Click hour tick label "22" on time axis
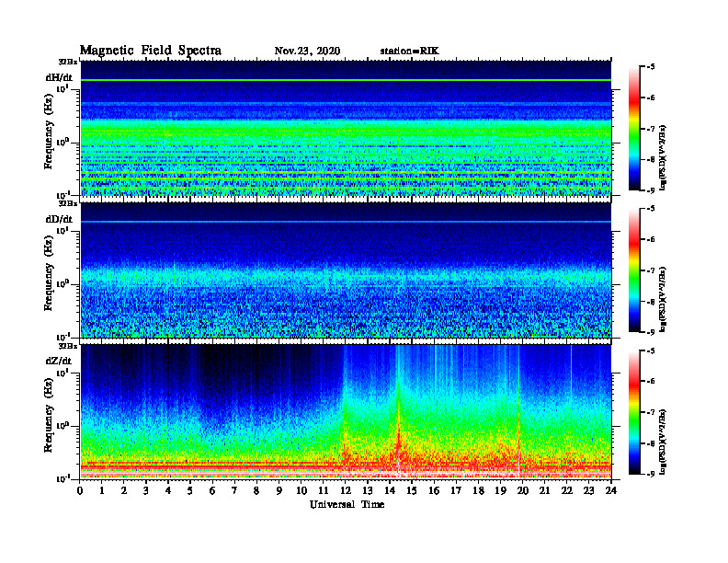Image resolution: width=728 pixels, height=563 pixels. (x=567, y=490)
